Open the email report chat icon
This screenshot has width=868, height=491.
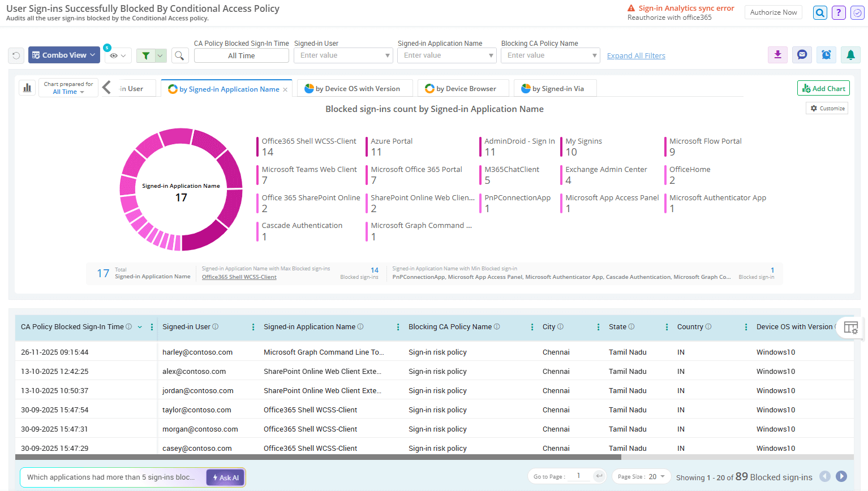[x=802, y=55]
